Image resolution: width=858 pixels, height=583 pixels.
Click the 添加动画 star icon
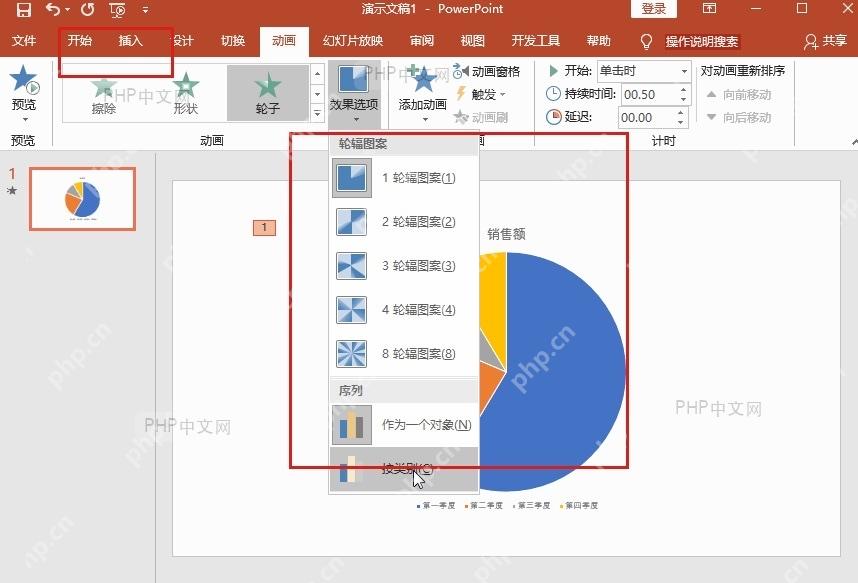(x=422, y=81)
